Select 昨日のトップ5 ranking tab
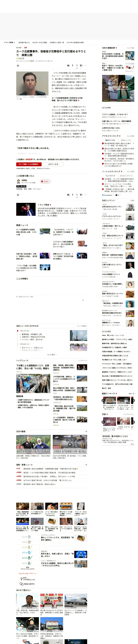 pyautogui.click(x=126, y=140)
